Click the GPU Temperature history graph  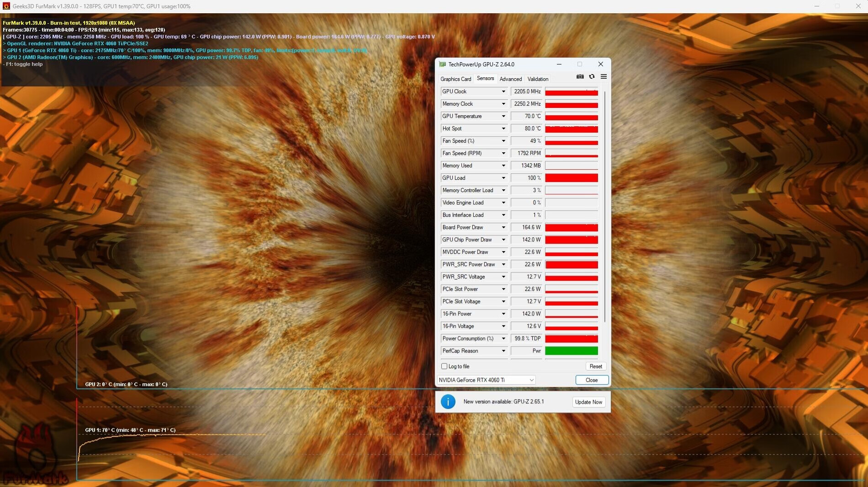571,116
